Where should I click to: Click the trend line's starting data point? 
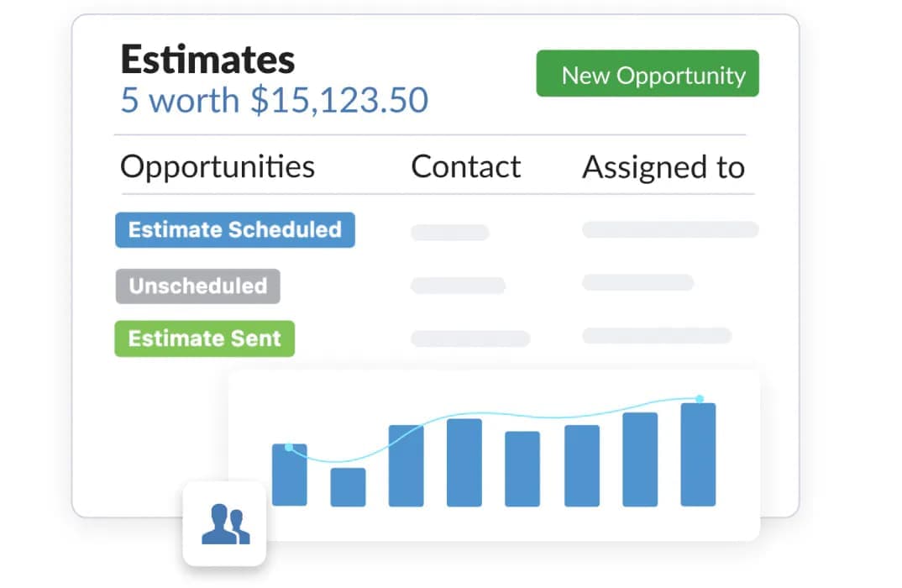tap(289, 447)
